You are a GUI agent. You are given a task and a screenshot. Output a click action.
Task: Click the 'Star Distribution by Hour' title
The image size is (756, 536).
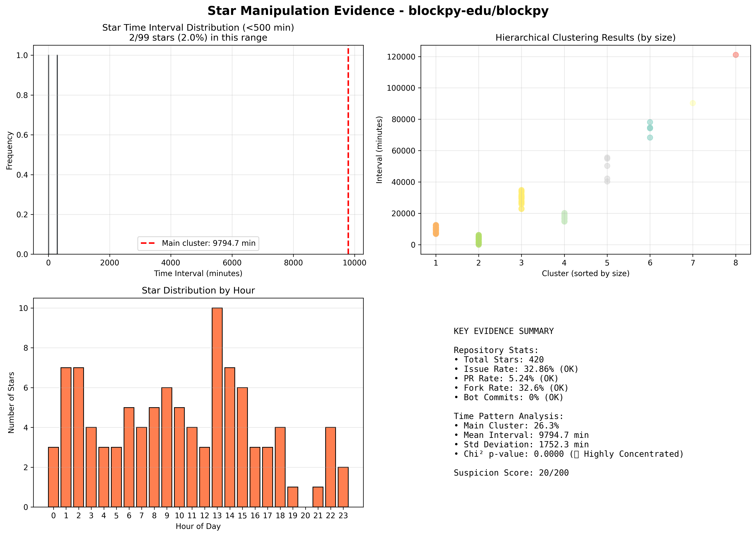pos(198,290)
